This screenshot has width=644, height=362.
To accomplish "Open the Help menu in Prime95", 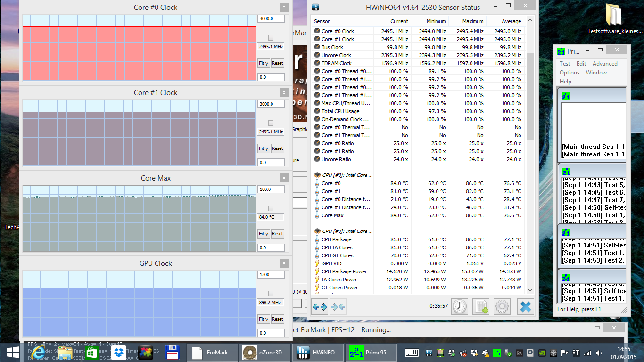I will coord(565,82).
